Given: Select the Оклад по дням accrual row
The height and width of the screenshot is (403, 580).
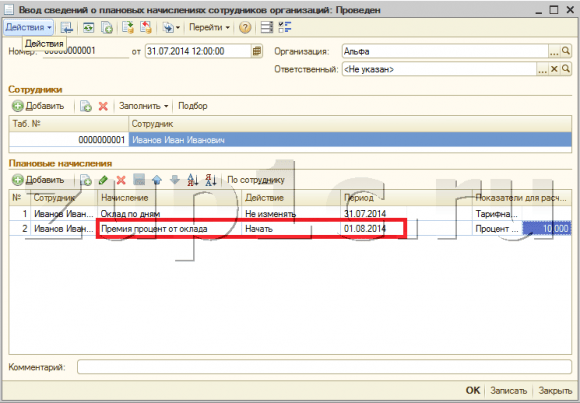Looking at the screenshot, I should point(290,214).
